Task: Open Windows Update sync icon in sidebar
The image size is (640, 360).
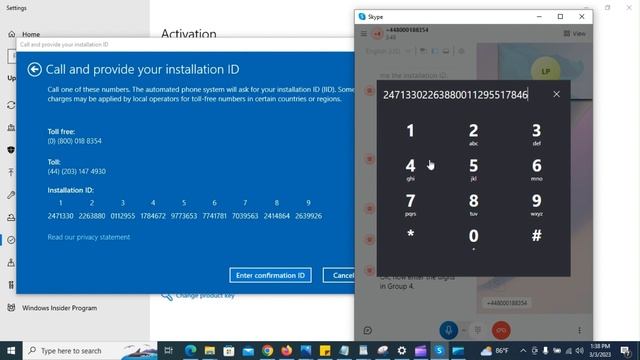Action: (x=11, y=105)
